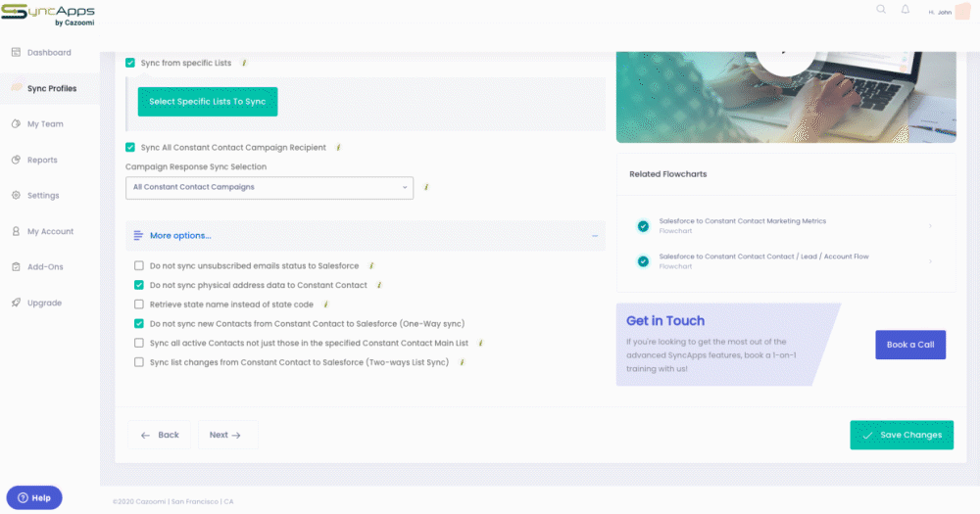Click info icon beside Sync from specific Lists

tap(244, 63)
